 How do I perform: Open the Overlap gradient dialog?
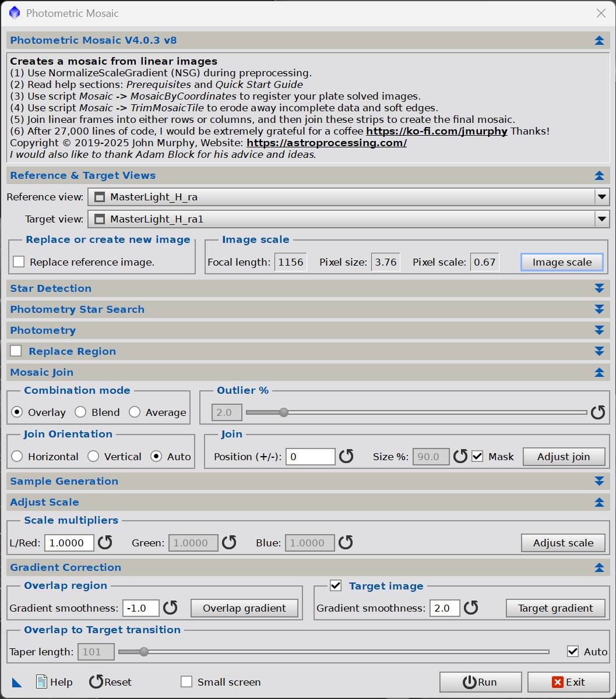(x=244, y=608)
